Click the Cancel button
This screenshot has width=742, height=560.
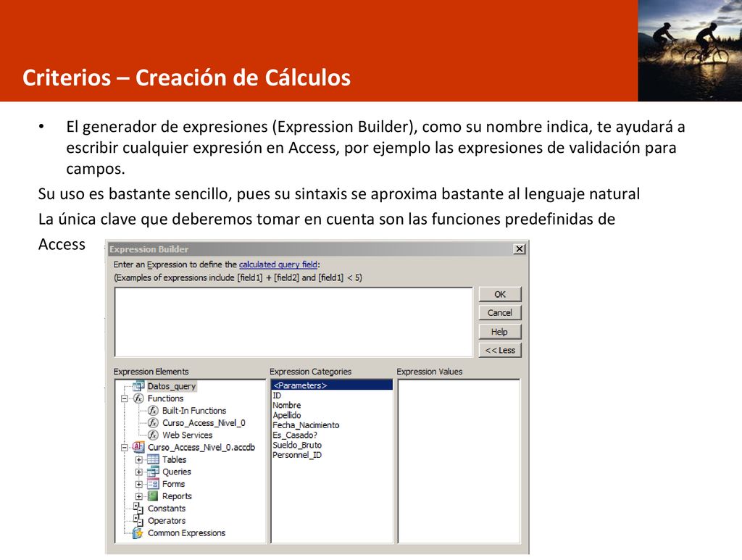pyautogui.click(x=500, y=313)
